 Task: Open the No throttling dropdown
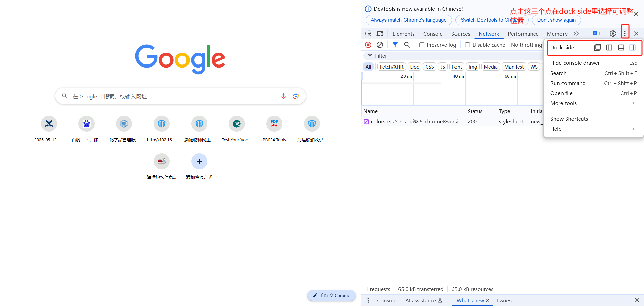[526, 45]
